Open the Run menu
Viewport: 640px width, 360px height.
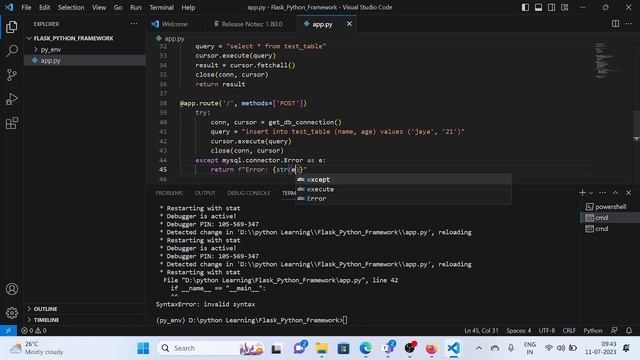click(x=136, y=7)
